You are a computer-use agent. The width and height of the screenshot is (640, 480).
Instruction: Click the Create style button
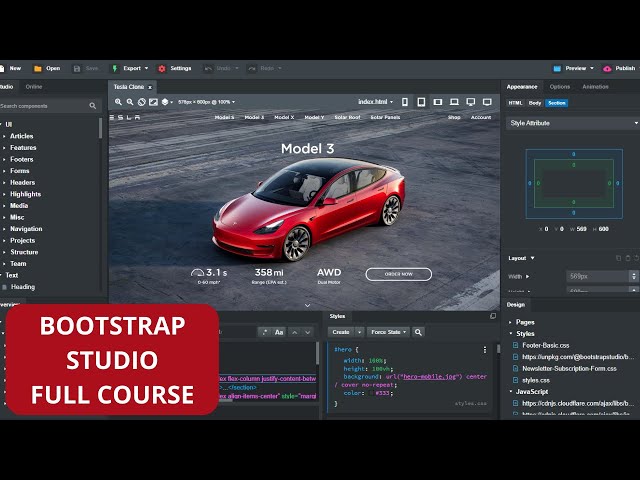[341, 332]
